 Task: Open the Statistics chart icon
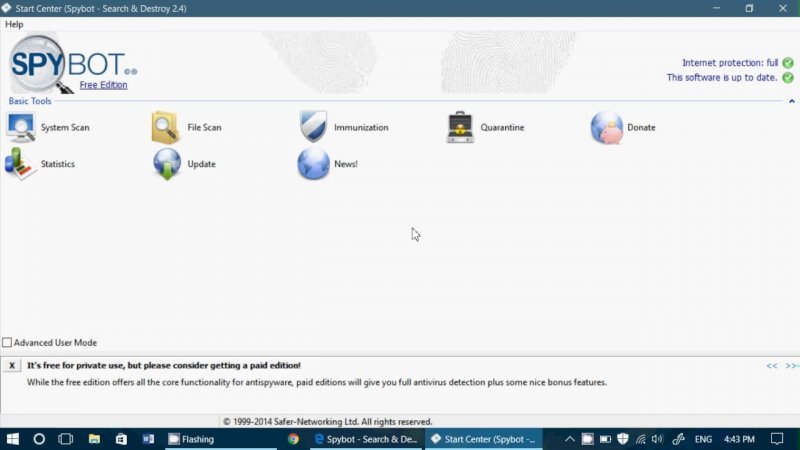point(20,164)
